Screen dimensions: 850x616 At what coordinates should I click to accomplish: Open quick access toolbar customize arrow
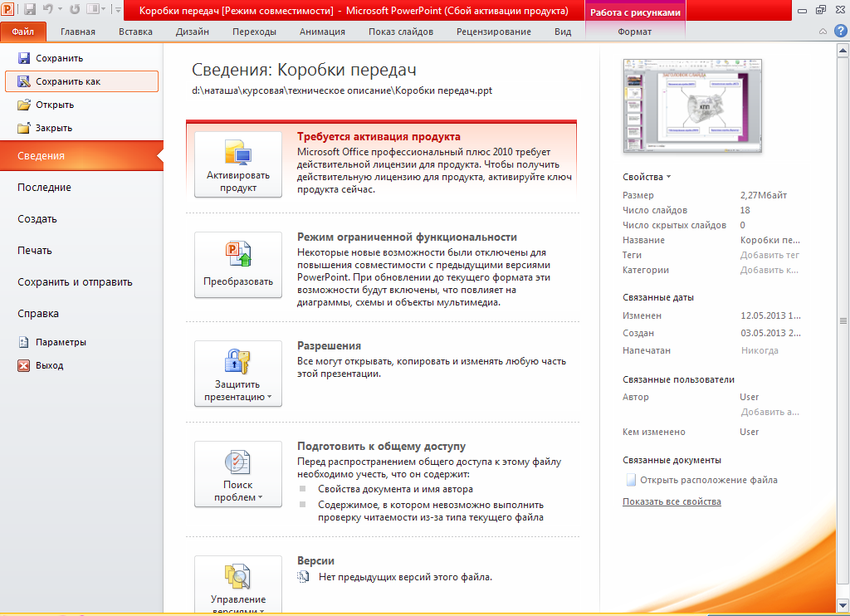tap(118, 9)
